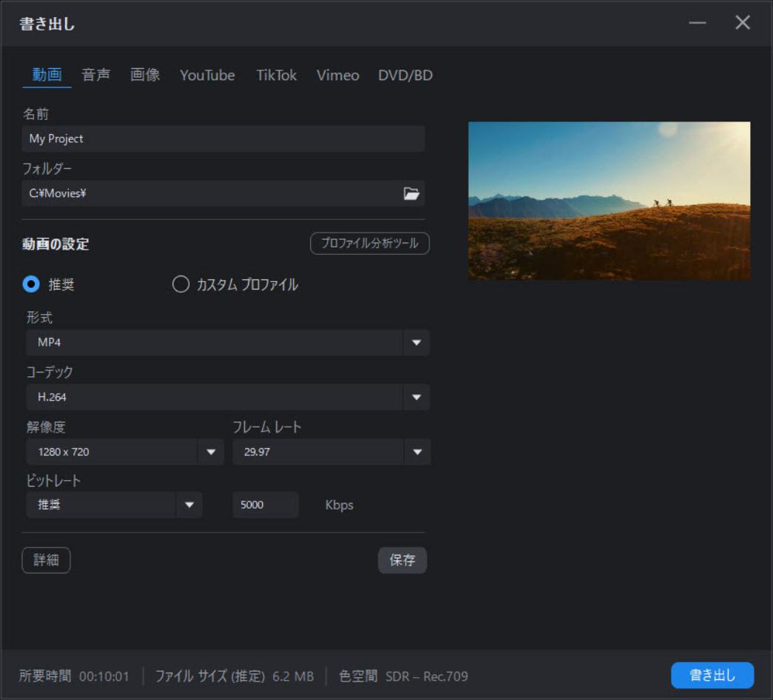Open the DVD/BD tab
773x700 pixels.
click(406, 75)
